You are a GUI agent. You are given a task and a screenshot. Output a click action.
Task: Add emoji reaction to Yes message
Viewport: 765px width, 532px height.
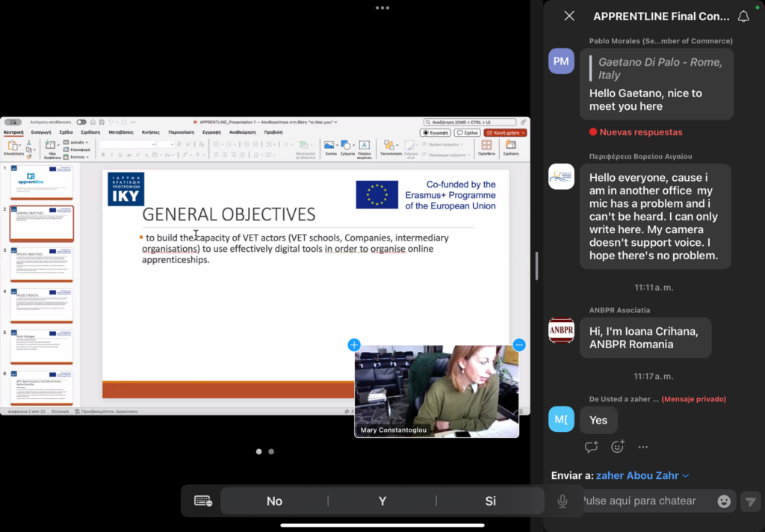[x=618, y=447]
